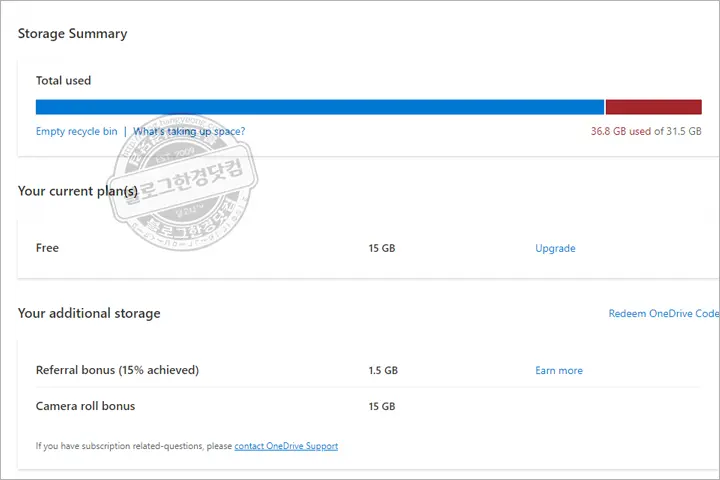Click the Empty recycle bin link
The width and height of the screenshot is (720, 480).
(x=76, y=131)
